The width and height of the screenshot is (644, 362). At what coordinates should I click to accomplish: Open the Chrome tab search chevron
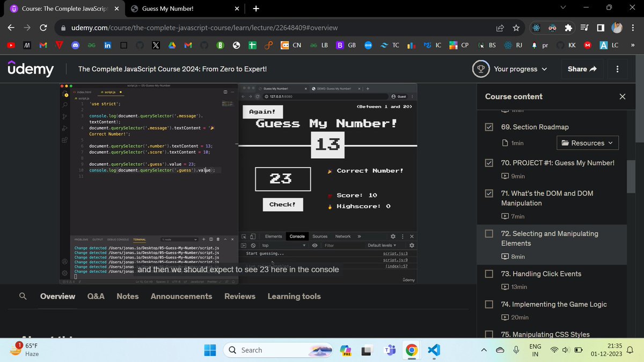(x=563, y=8)
